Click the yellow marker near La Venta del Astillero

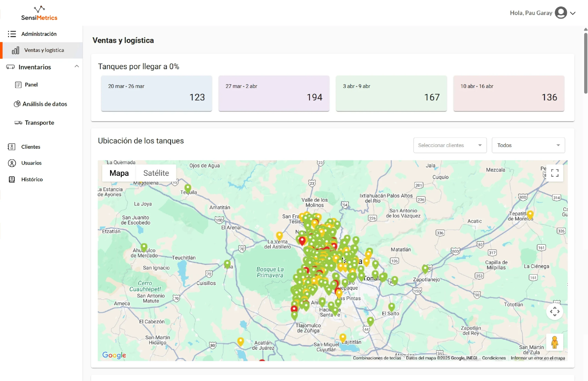coord(279,236)
